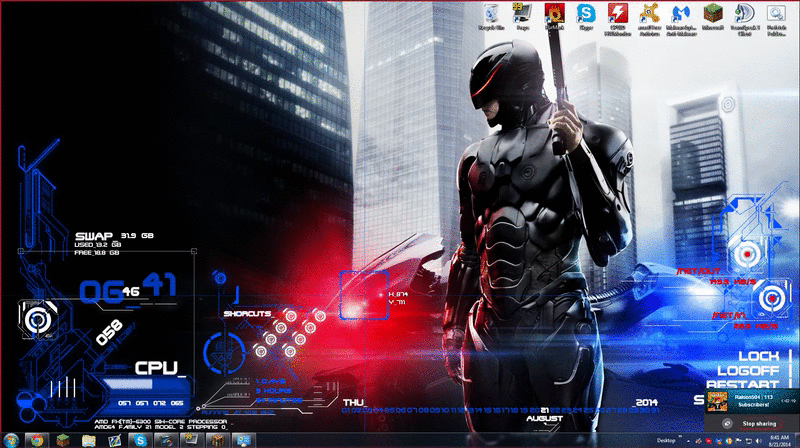Open the last taskbar app with monitor icon
The height and width of the screenshot is (448, 800).
point(243,440)
